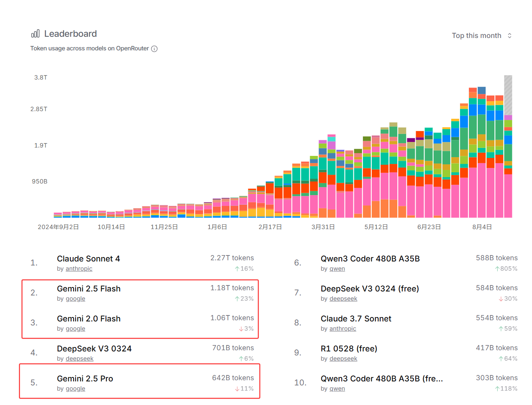The width and height of the screenshot is (532, 405).
Task: Open the info icon beside OpenRouter subtitle
Action: click(x=154, y=49)
